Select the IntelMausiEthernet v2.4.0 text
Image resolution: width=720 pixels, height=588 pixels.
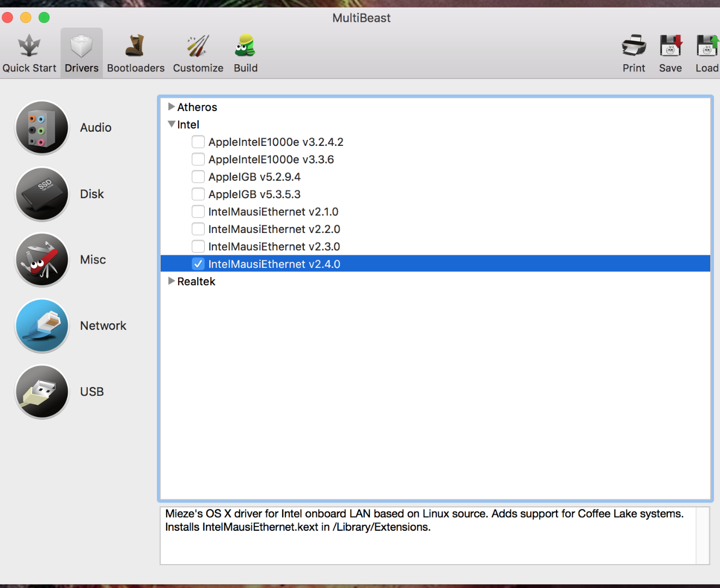274,264
